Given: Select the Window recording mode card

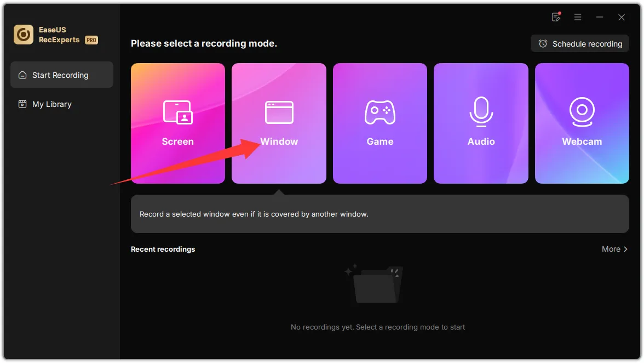Looking at the screenshot, I should coord(279,123).
